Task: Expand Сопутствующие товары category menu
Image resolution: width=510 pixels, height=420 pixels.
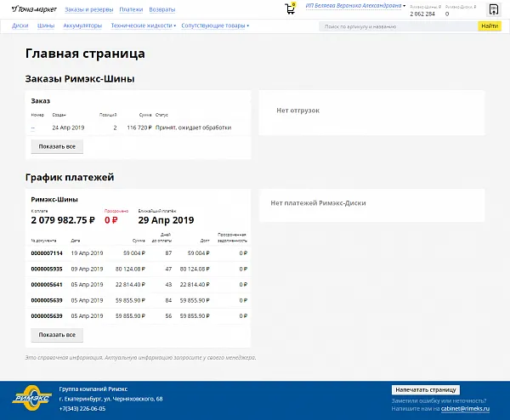Action: point(214,26)
